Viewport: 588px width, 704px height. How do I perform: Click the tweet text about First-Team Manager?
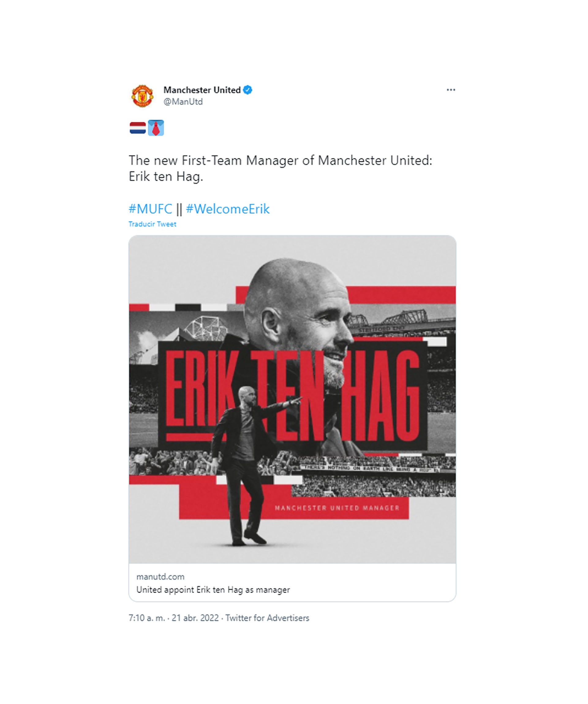click(x=281, y=168)
